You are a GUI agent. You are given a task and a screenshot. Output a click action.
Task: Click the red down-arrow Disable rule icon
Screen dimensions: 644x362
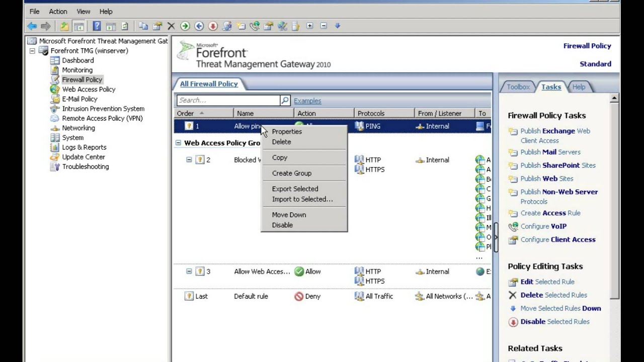point(213,26)
